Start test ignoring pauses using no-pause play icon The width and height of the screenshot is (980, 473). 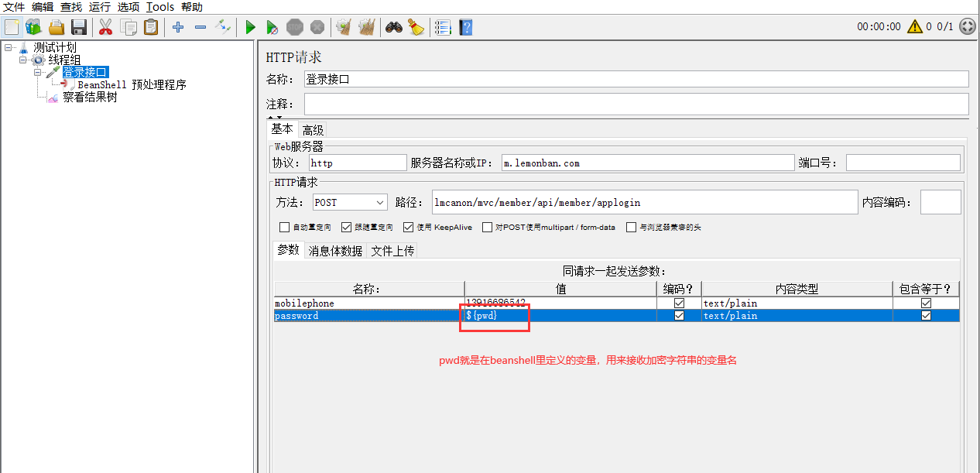click(272, 26)
